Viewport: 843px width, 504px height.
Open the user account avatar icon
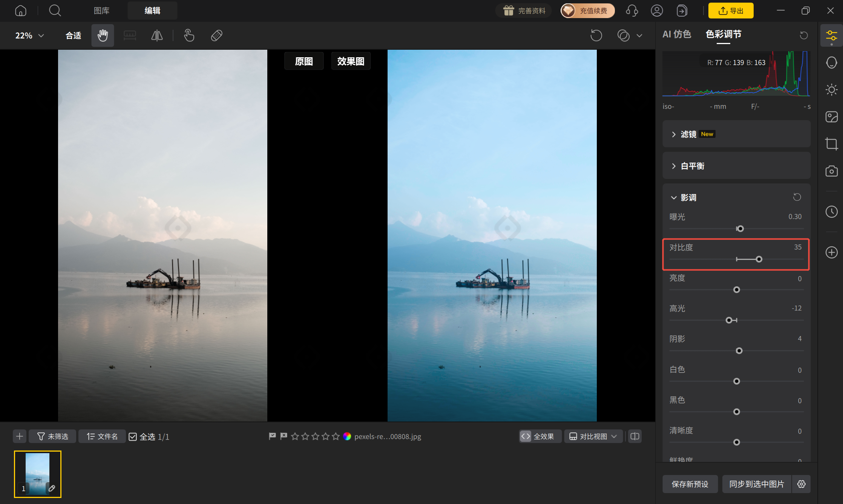(x=657, y=11)
